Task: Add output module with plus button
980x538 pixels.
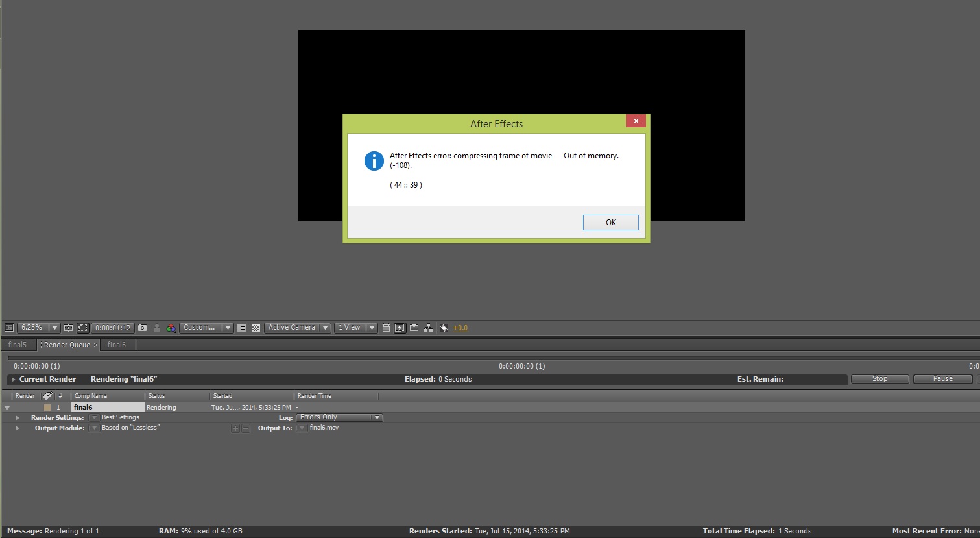Action: tap(235, 428)
